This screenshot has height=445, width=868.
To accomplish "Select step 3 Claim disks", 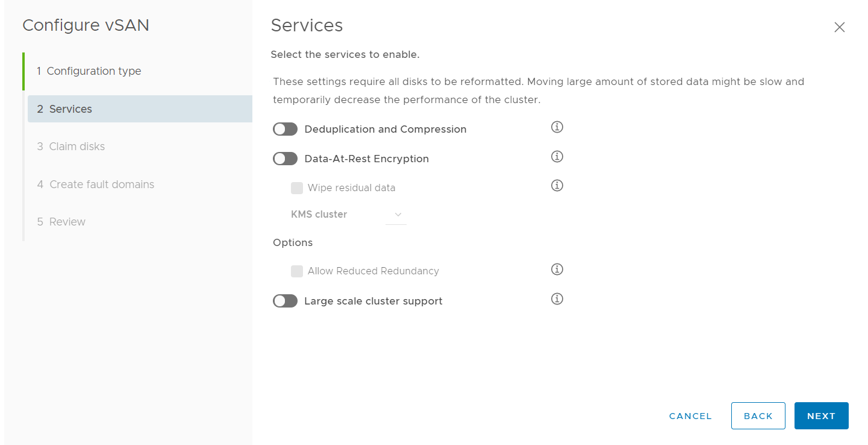I will point(70,147).
